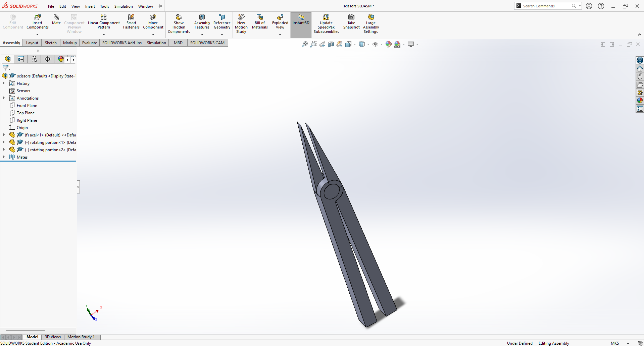Image resolution: width=644 pixels, height=346 pixels.
Task: Toggle Instant3D mode
Action: pos(301,25)
